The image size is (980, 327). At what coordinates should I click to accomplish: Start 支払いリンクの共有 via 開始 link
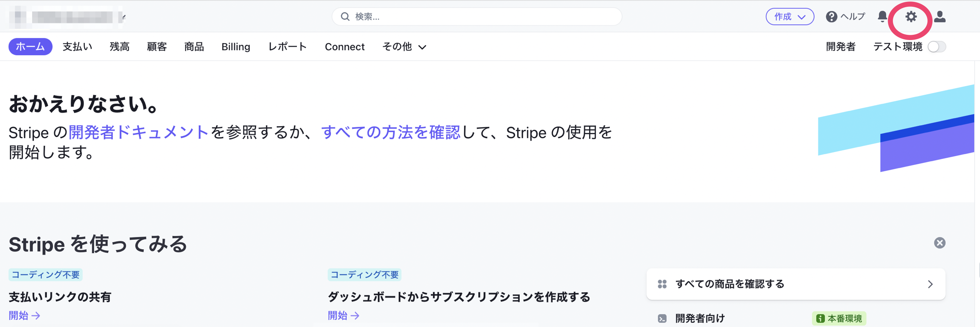pyautogui.click(x=24, y=315)
